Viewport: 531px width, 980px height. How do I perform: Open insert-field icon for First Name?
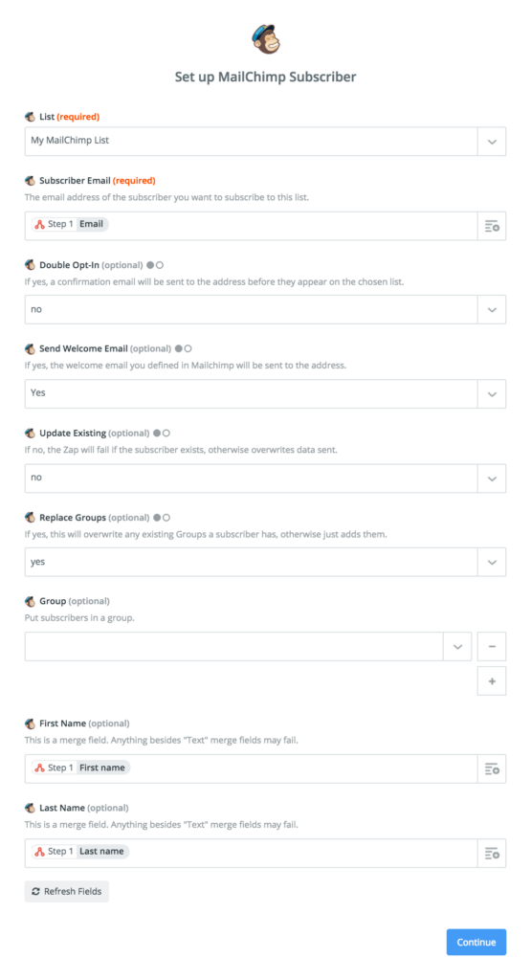point(492,768)
